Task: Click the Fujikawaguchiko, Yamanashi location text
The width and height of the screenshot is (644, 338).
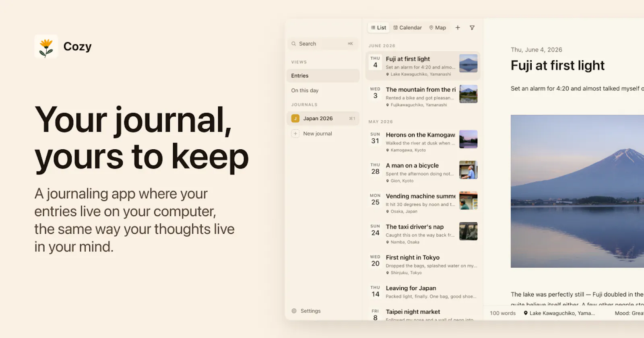Action: pos(419,105)
